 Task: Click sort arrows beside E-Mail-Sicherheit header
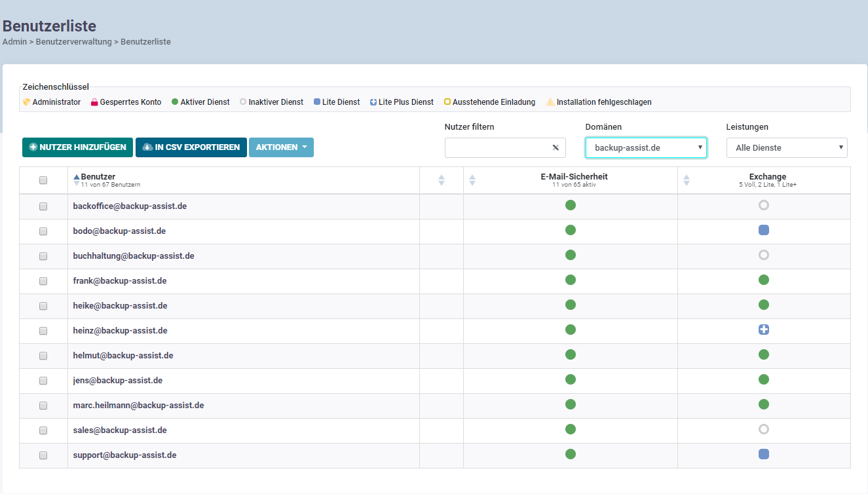point(472,180)
